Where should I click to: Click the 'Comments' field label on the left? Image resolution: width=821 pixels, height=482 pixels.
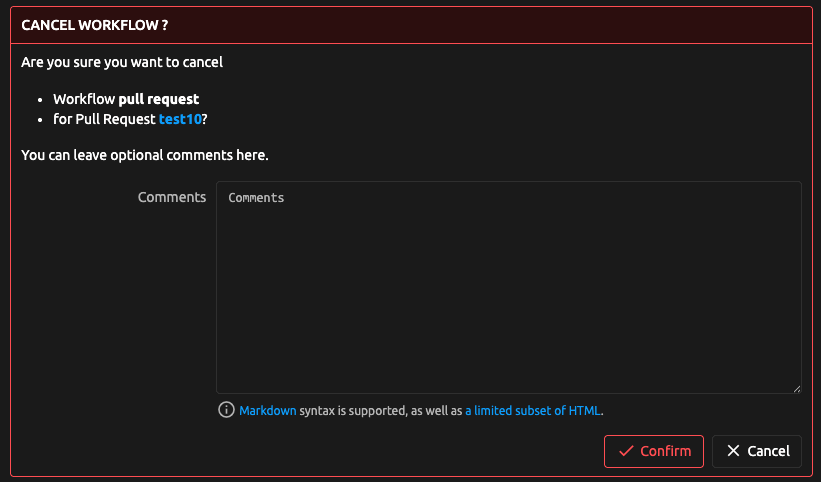click(x=172, y=197)
